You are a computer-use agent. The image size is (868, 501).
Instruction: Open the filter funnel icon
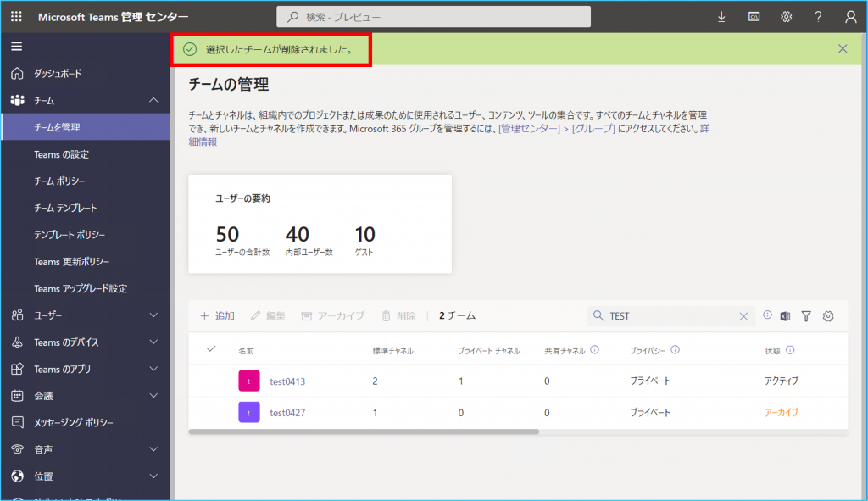click(806, 316)
